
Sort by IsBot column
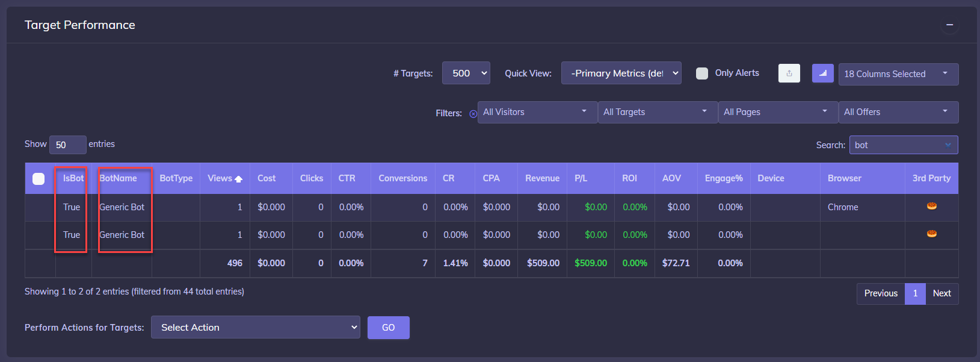[x=73, y=178]
